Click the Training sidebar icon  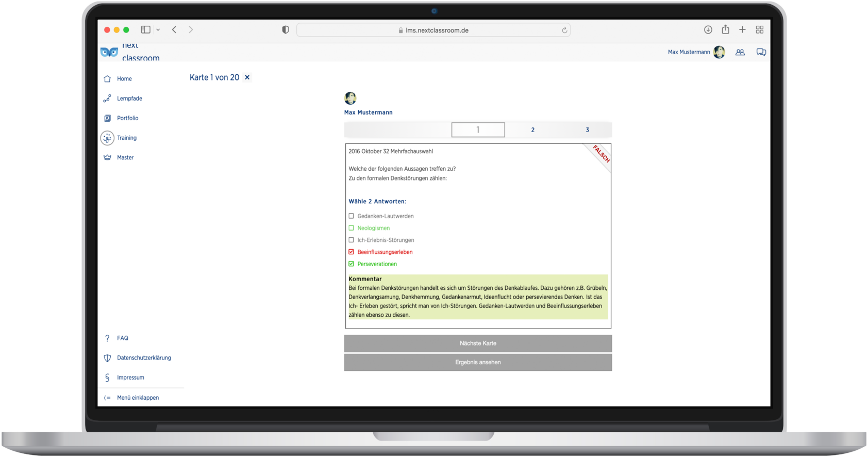click(107, 138)
